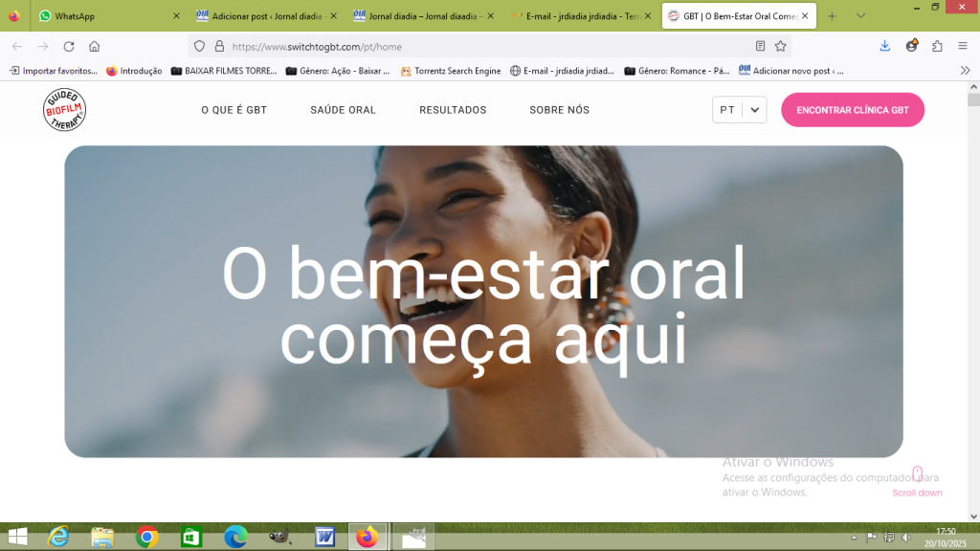Toggle reader view in the address bar

(x=760, y=46)
